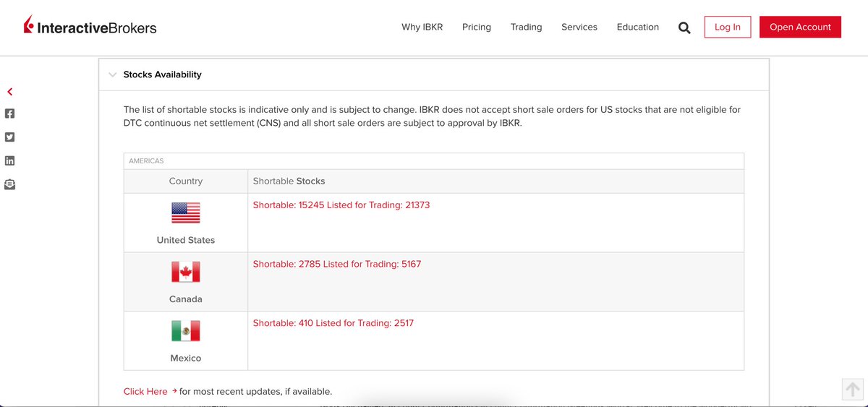
Task: Open the Trading menu
Action: (x=526, y=27)
